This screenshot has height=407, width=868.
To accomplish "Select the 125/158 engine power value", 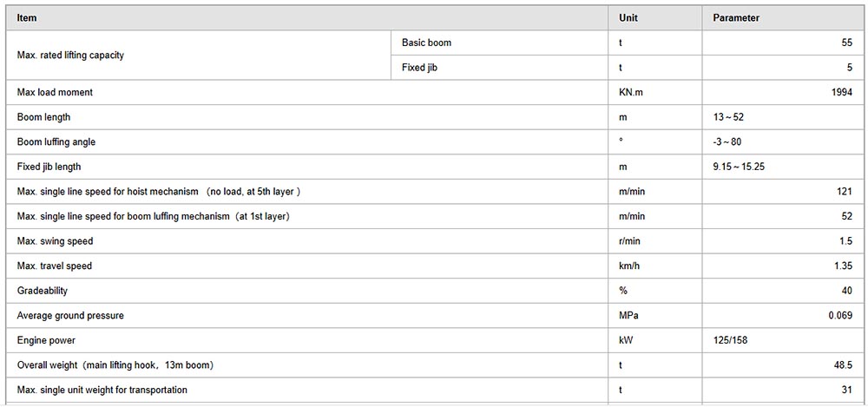I will coord(730,340).
